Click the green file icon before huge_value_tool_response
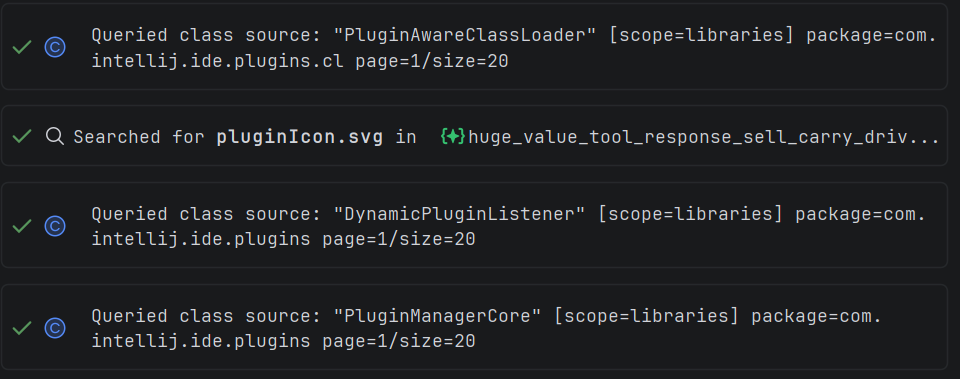 pos(453,137)
